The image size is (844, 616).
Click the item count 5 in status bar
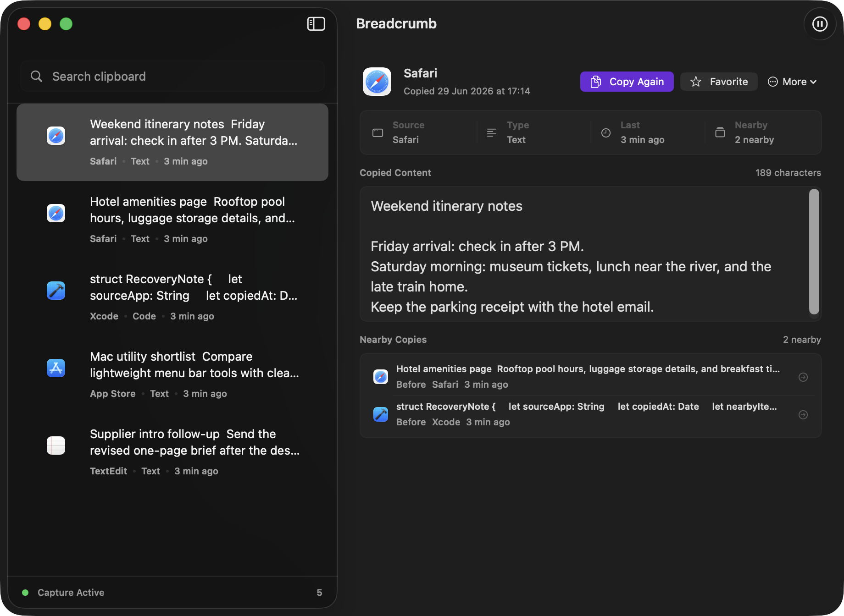pos(319,593)
